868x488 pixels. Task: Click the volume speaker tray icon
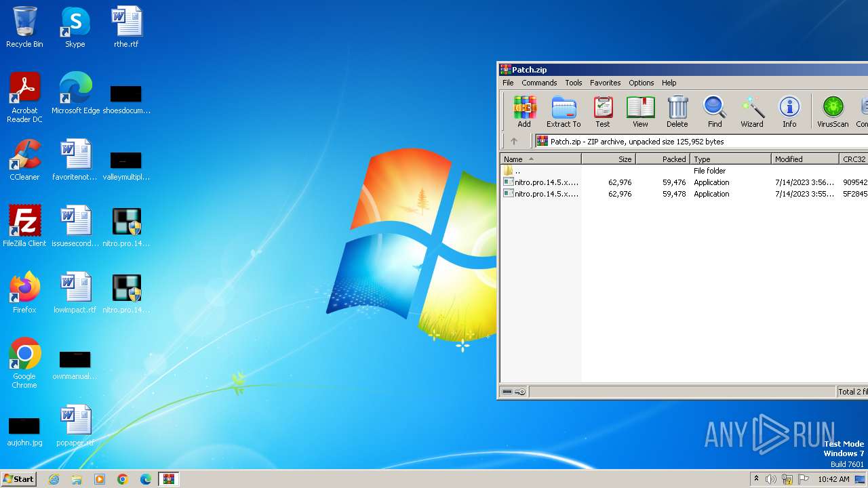pyautogui.click(x=771, y=479)
